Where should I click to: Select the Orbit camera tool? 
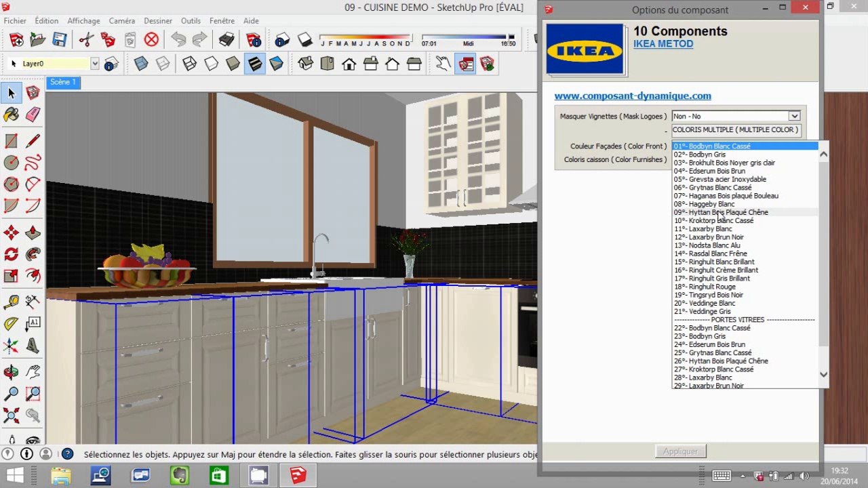[12, 372]
